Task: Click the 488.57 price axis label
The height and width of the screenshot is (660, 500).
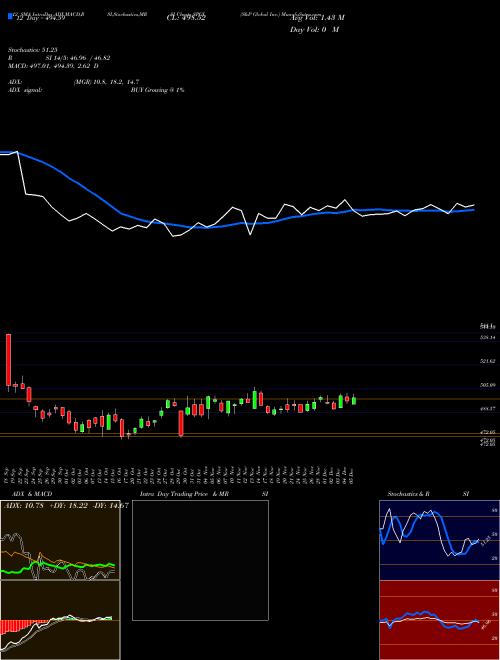Action: (489, 408)
